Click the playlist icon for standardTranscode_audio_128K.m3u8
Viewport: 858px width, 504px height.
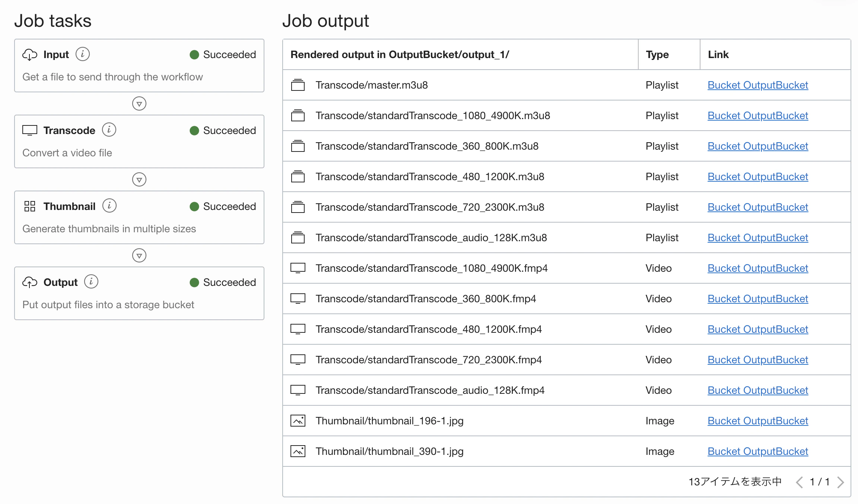tap(298, 237)
